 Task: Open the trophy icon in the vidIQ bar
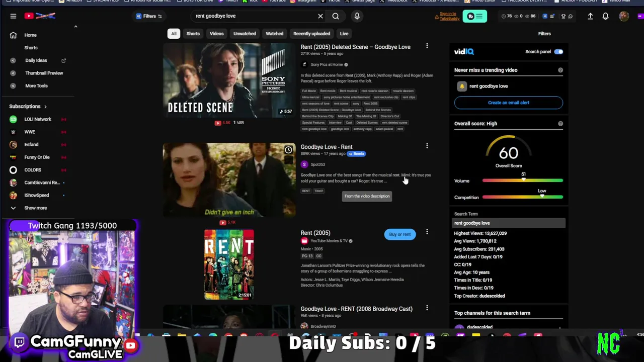tap(563, 16)
